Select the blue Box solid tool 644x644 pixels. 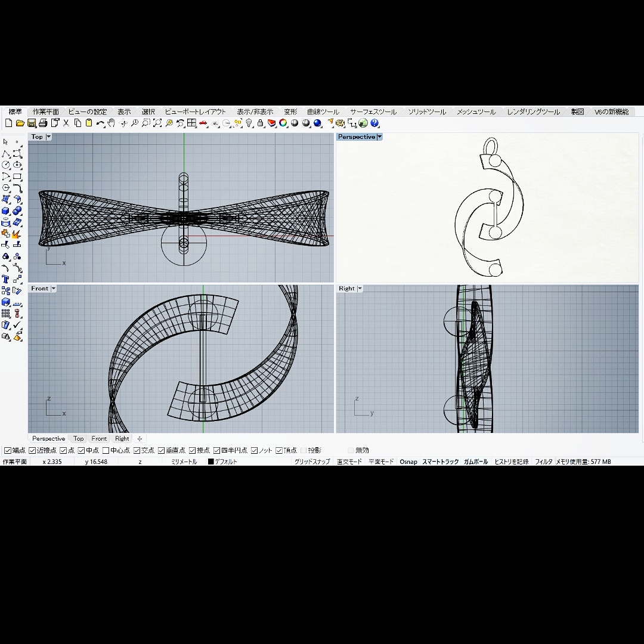point(5,211)
